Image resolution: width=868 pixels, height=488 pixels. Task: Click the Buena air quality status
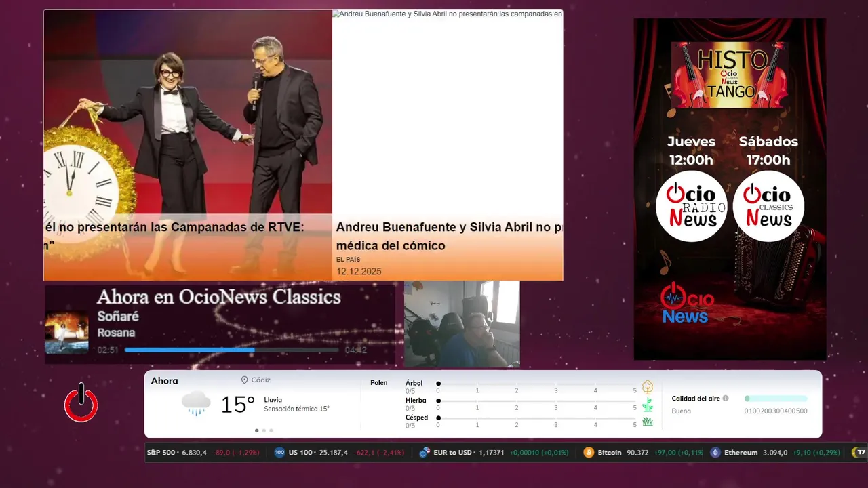pos(682,411)
